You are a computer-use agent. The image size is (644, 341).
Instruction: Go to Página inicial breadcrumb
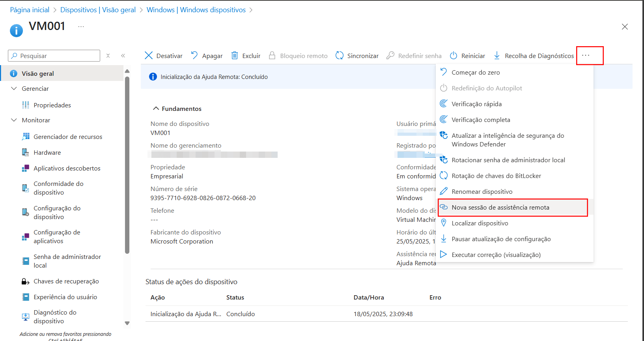[x=30, y=10]
